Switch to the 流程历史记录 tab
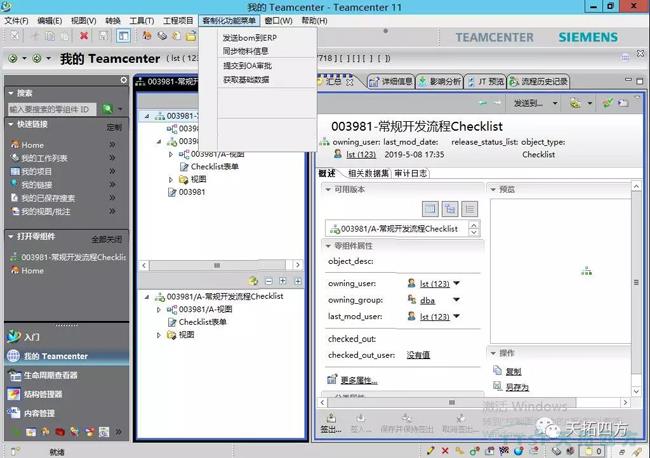The image size is (650, 458). [538, 82]
